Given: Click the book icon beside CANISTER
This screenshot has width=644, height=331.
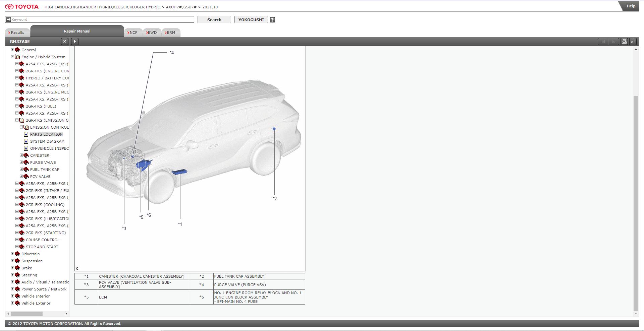Looking at the screenshot, I should point(26,155).
